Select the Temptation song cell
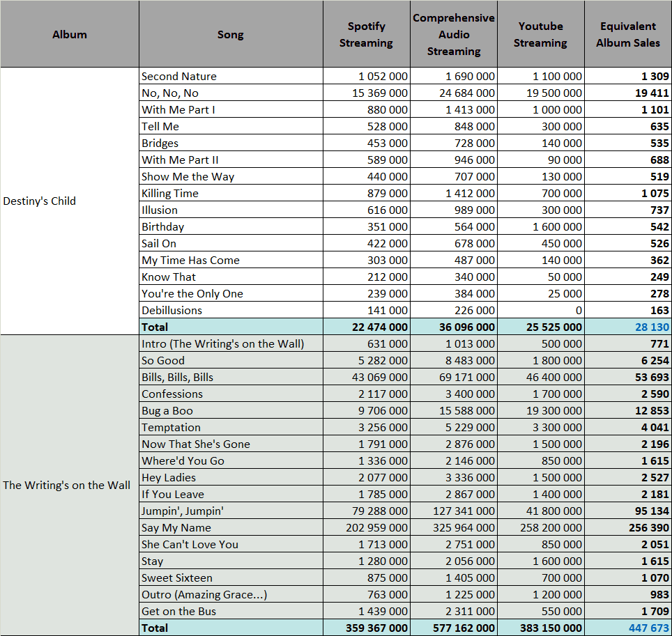This screenshot has height=636, width=672. point(231,426)
